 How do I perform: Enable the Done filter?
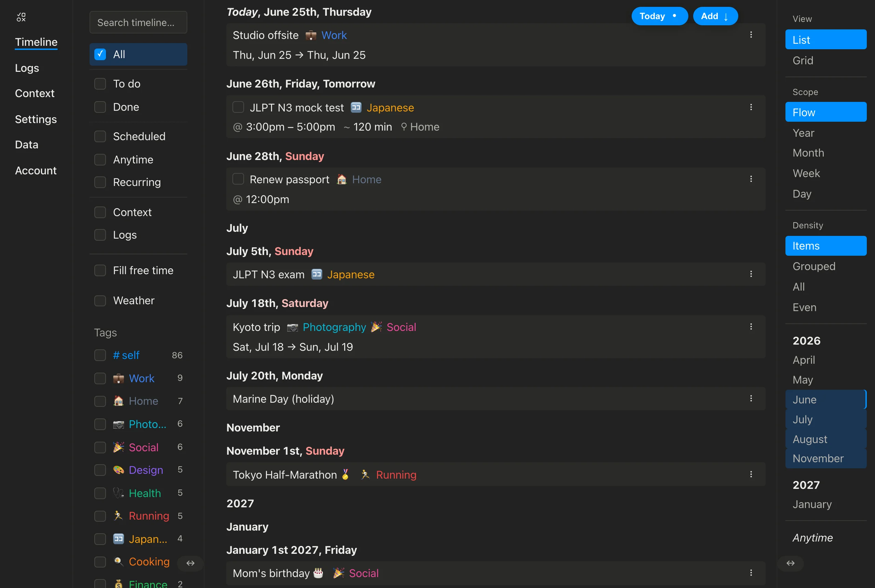tap(100, 107)
